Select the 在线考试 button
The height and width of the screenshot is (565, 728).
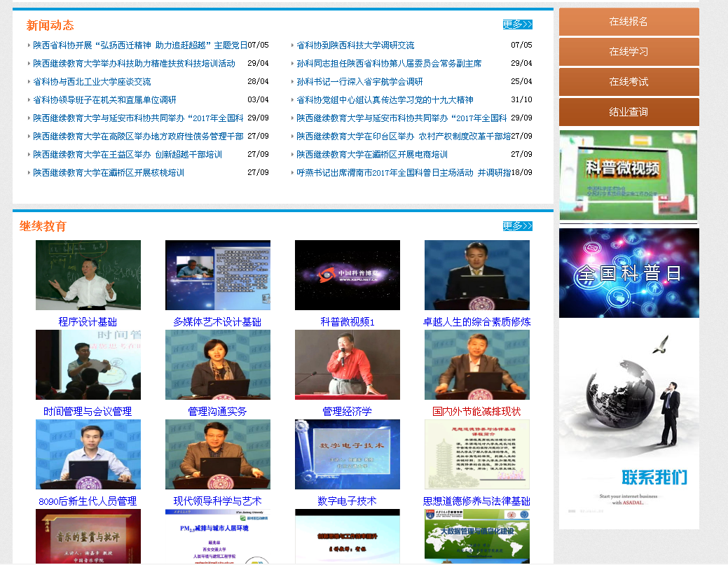pos(629,82)
